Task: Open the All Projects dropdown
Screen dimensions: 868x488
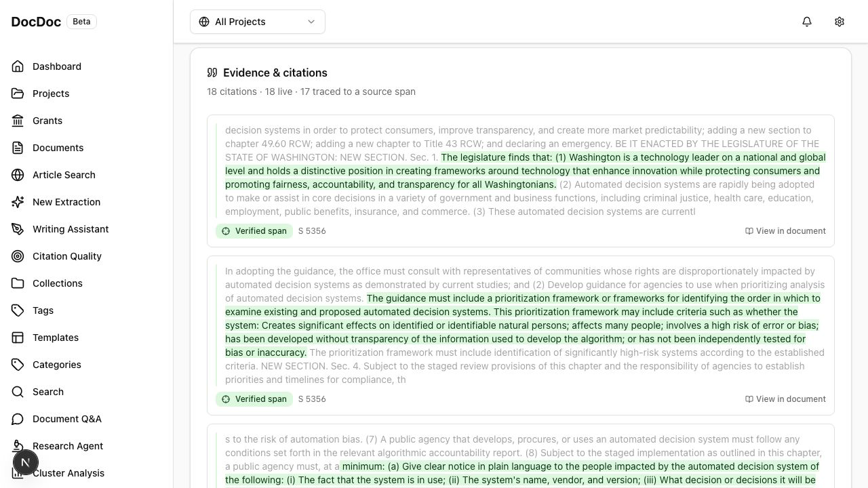Action: click(258, 22)
